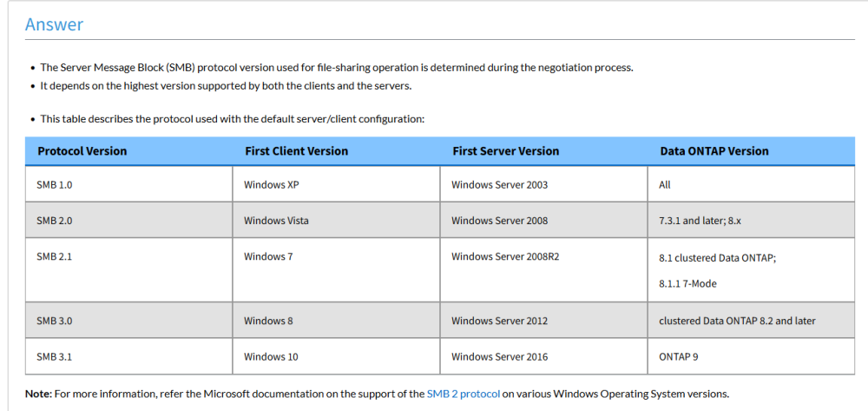
Task: Select the First Server Version column header
Action: [543, 151]
